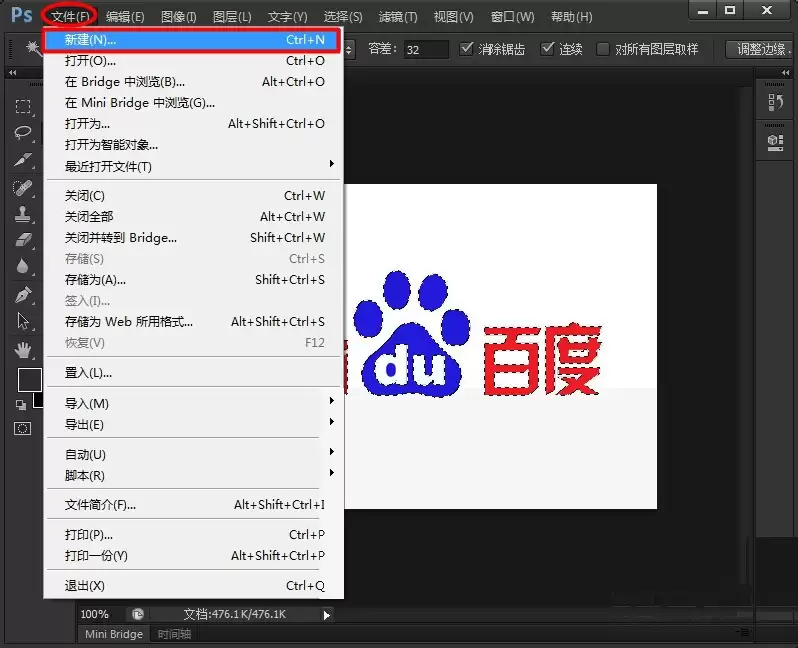Expand 最近打开文件(T) submenu
Screen dimensions: 798x648
point(194,166)
